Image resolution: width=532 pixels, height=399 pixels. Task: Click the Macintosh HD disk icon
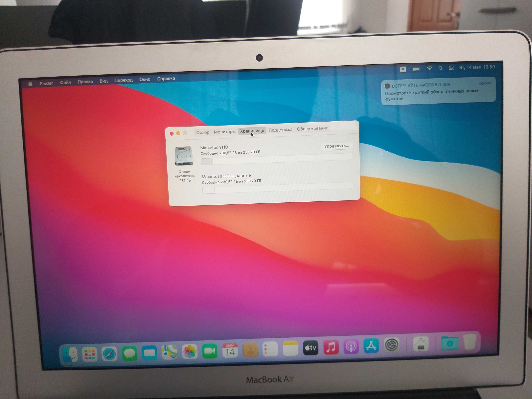[184, 156]
